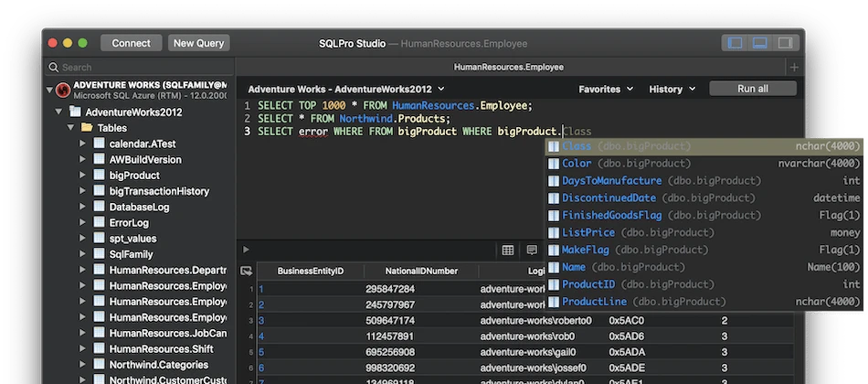Click the play triangle above the results grid

245,250
